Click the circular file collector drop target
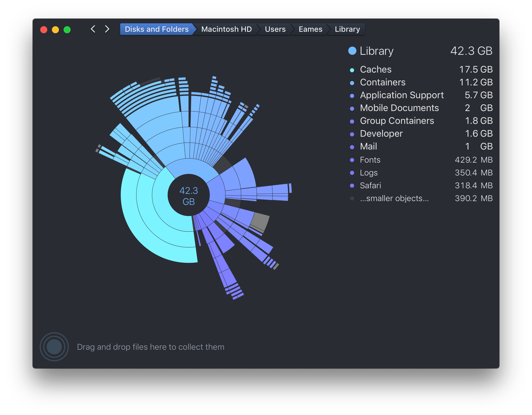This screenshot has width=532, height=415. (54, 347)
